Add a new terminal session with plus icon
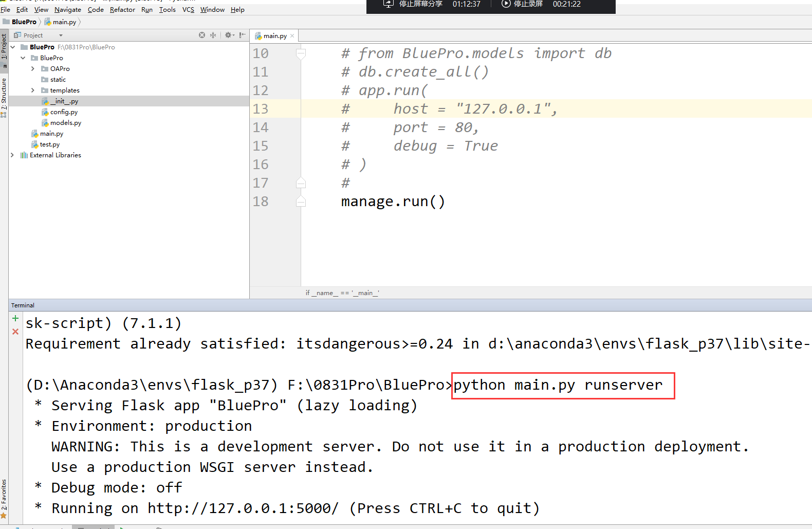The height and width of the screenshot is (529, 812). tap(15, 319)
